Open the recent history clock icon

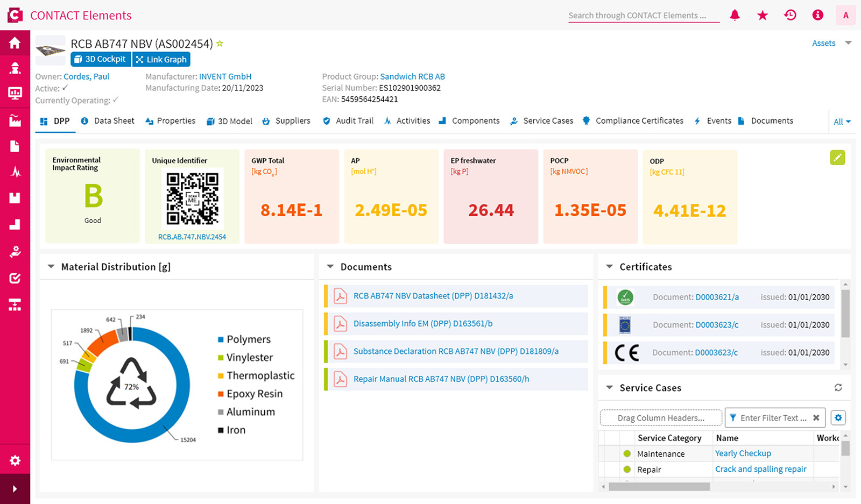[x=790, y=16]
